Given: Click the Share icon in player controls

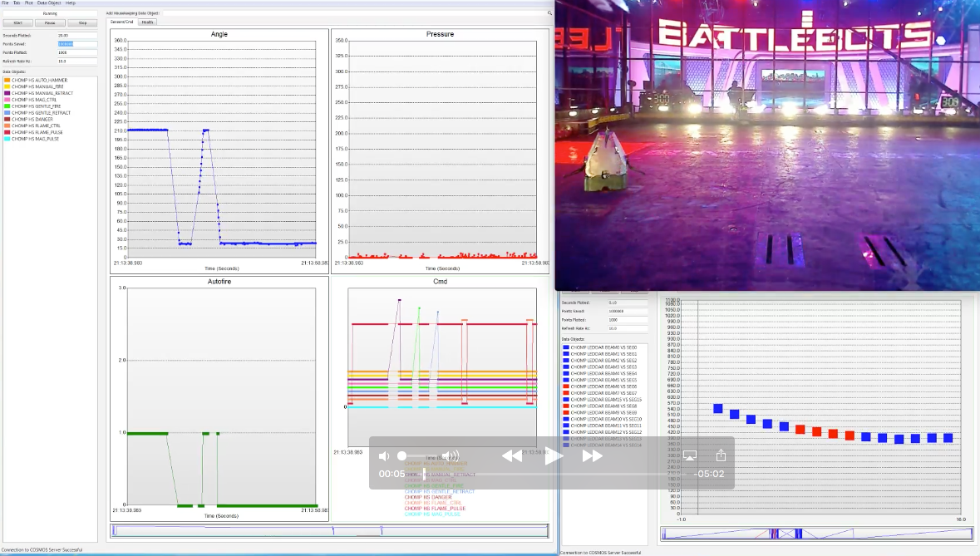Looking at the screenshot, I should tap(721, 455).
